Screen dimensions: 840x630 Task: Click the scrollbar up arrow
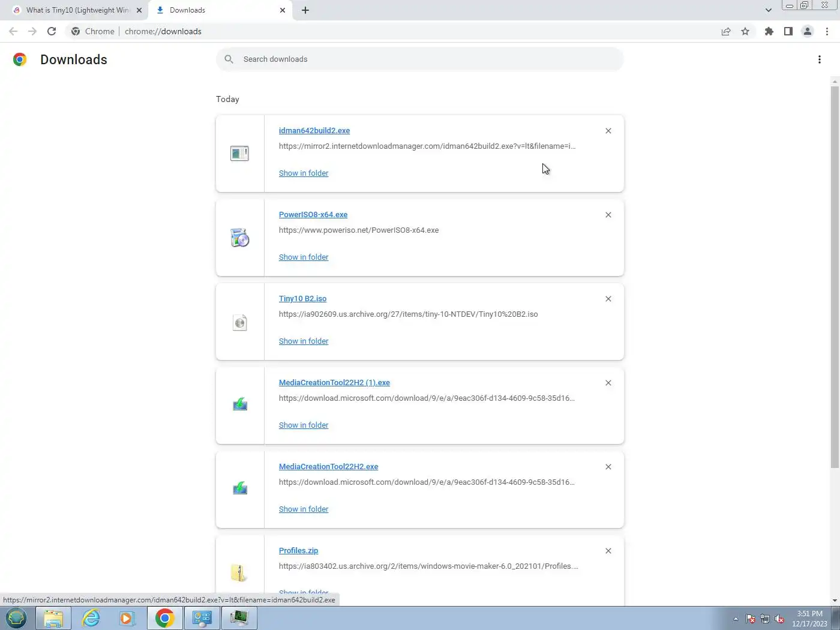[835, 81]
